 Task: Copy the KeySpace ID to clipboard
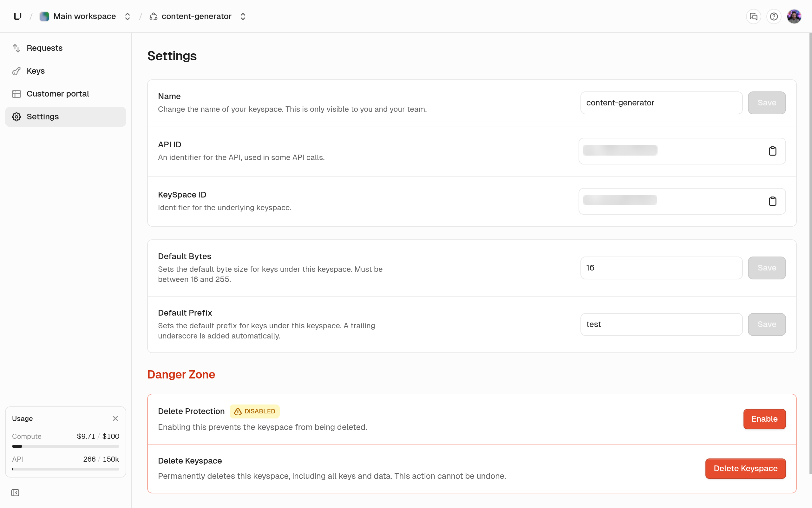point(772,201)
